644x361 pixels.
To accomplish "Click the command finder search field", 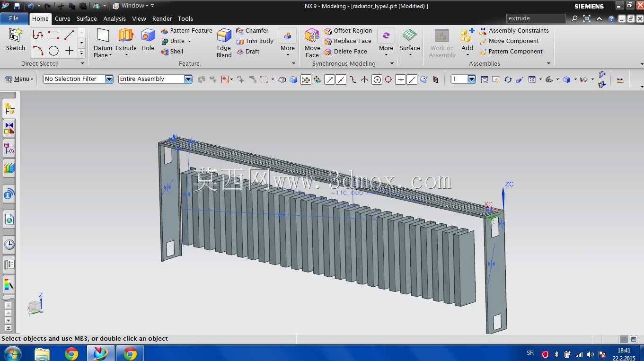I will tap(536, 18).
